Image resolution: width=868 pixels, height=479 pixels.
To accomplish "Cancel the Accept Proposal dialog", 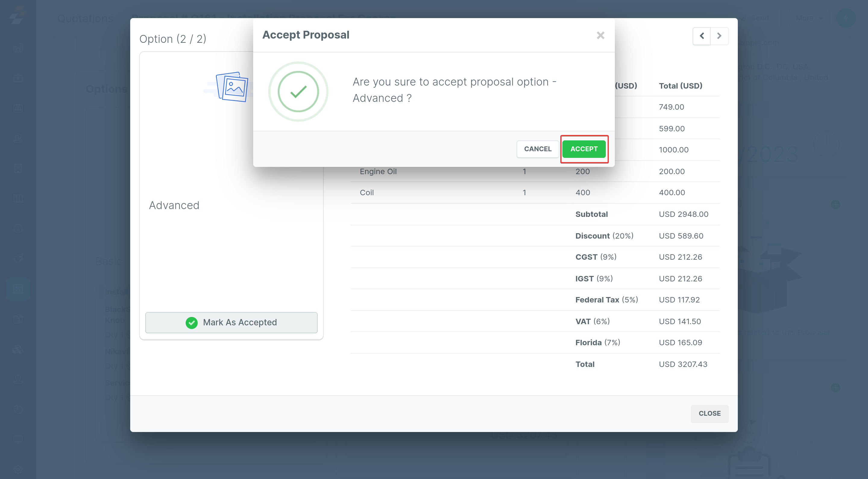I will coord(537,149).
